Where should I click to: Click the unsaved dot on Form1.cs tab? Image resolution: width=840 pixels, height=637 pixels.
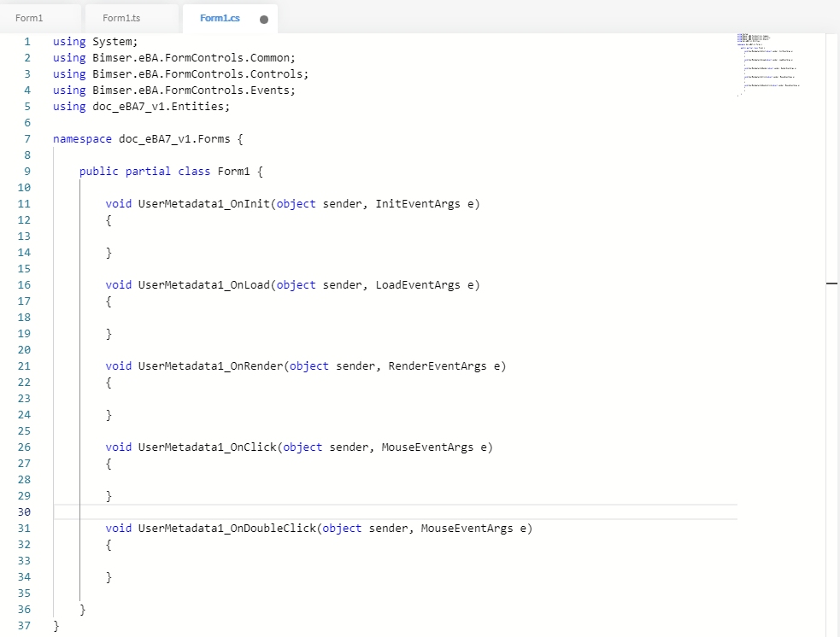[x=264, y=19]
